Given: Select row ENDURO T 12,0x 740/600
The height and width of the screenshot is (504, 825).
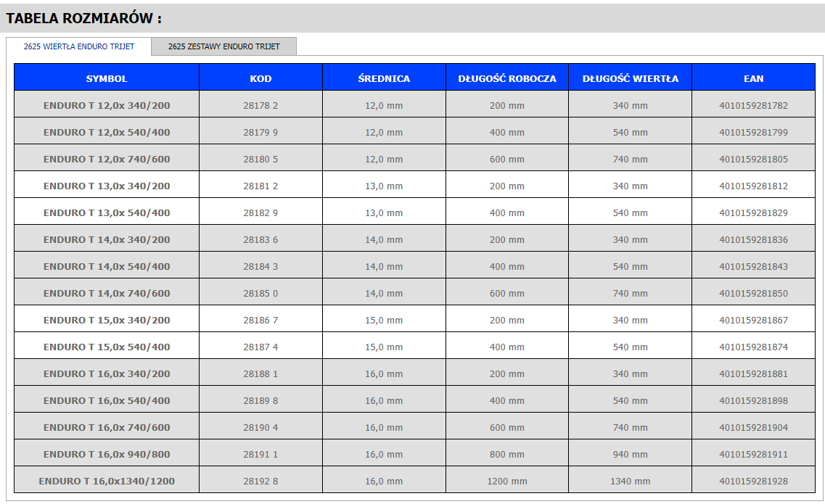Looking at the screenshot, I should pyautogui.click(x=414, y=159).
